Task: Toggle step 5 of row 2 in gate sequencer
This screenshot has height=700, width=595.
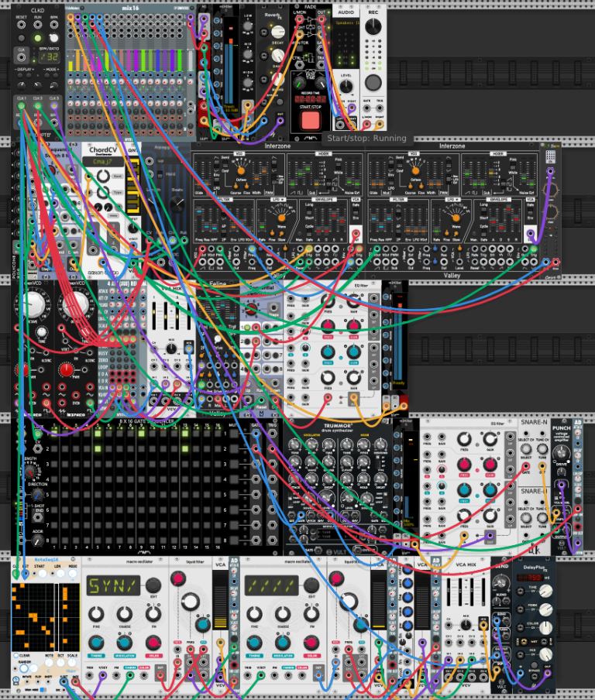Action: [x=98, y=448]
